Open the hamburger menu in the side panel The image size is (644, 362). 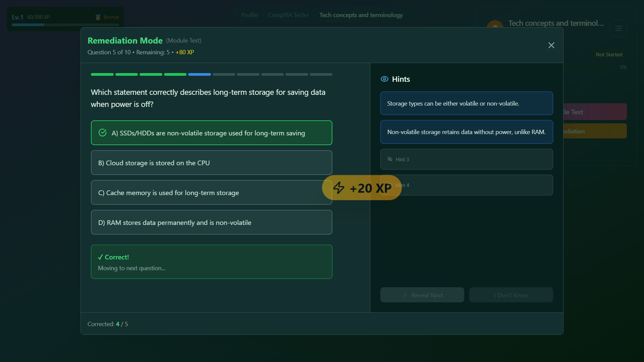coord(619,28)
